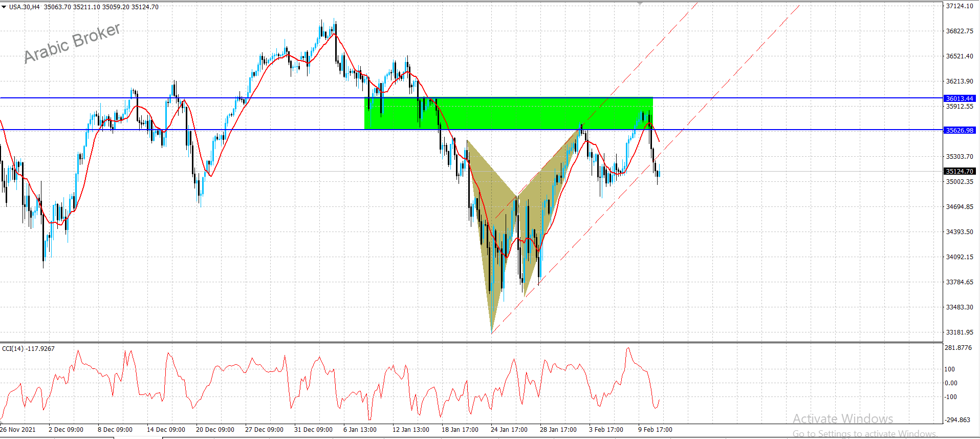
Task: Click the 34092.15 price axis label
Action: pos(960,257)
